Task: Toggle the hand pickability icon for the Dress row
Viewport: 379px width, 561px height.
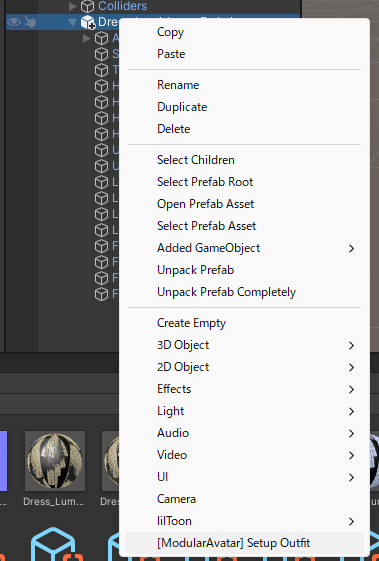Action: [x=30, y=22]
